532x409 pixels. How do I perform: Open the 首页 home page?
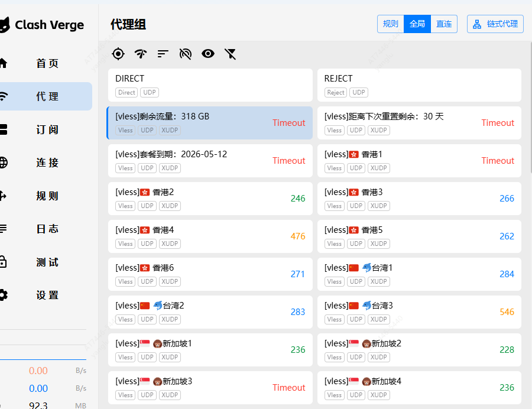(47, 63)
